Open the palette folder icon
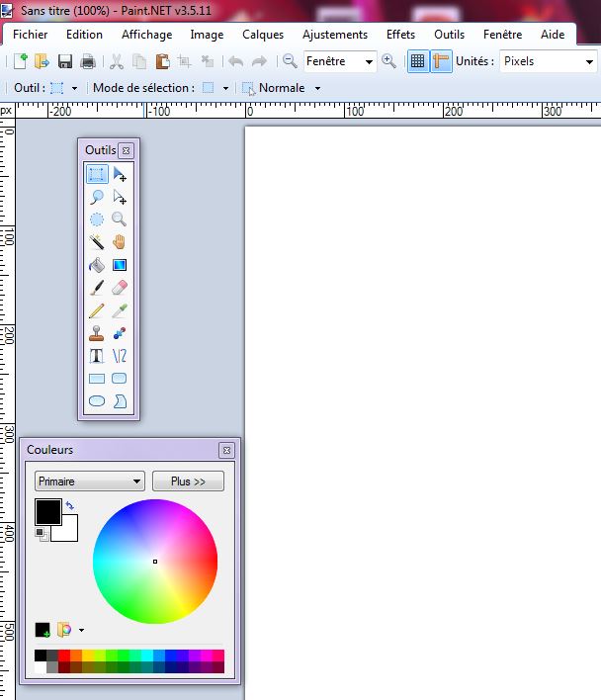Viewport: 601px width, 700px height. click(x=64, y=630)
